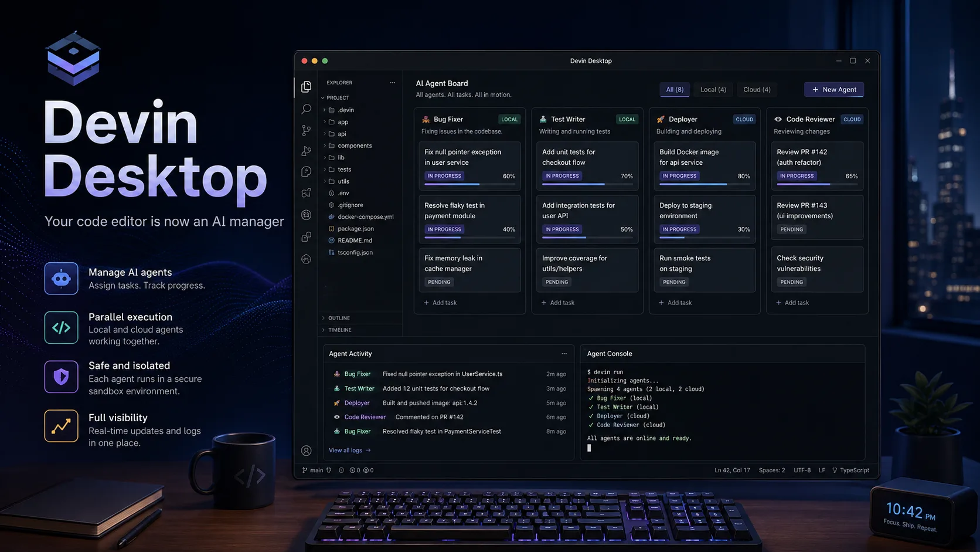Open package.json in the Explorer

(x=356, y=229)
